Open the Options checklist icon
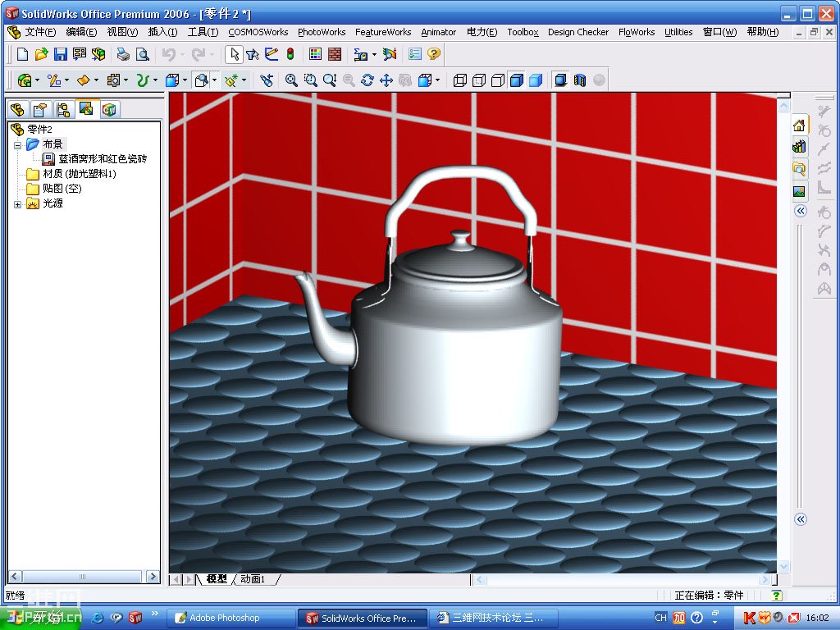This screenshot has width=840, height=630. 414,54
